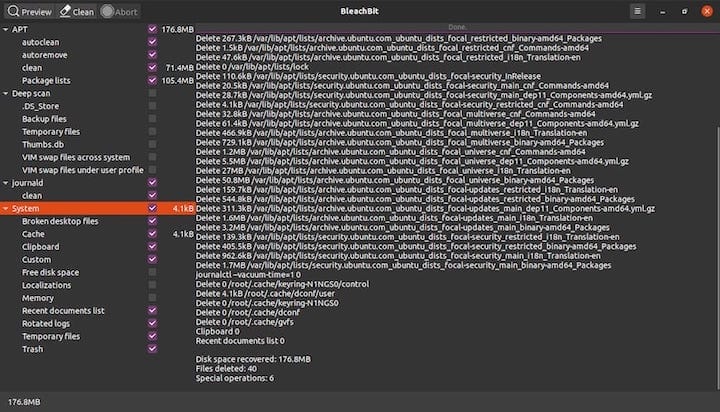Enable the Memory checkbox
This screenshot has width=720, height=412.
click(x=152, y=298)
